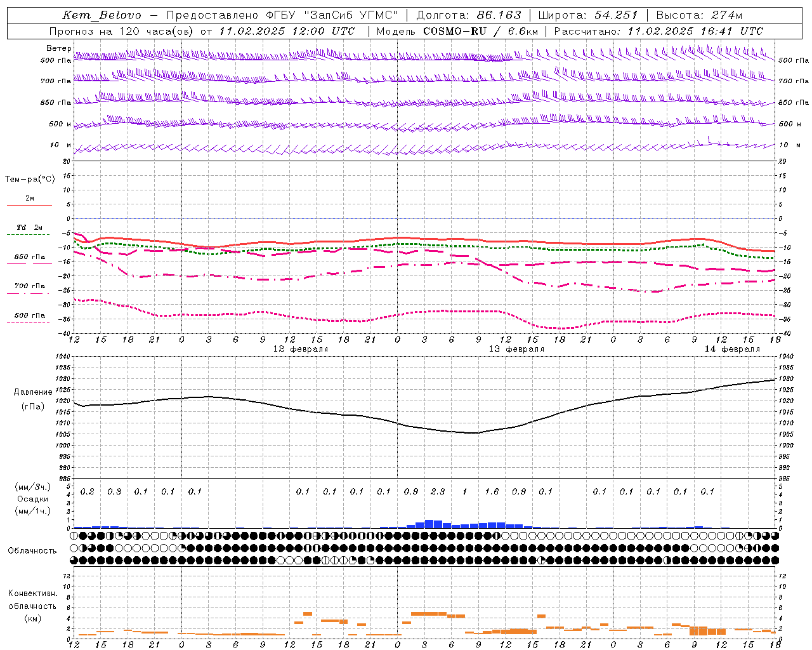Viewport: 812px width, 650px height.
Task: Click the Облачность cloud cover label
Action: point(32,551)
